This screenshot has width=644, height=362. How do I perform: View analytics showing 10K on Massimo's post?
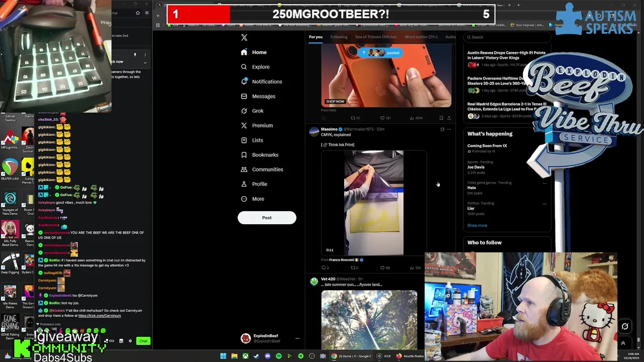pyautogui.click(x=416, y=268)
